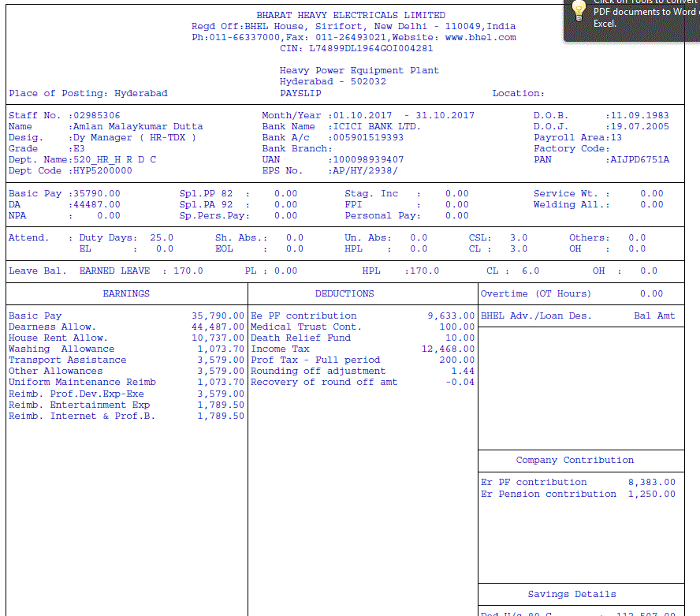The width and height of the screenshot is (700, 616).
Task: Click Medical Trust Cont. row label
Action: tap(306, 327)
